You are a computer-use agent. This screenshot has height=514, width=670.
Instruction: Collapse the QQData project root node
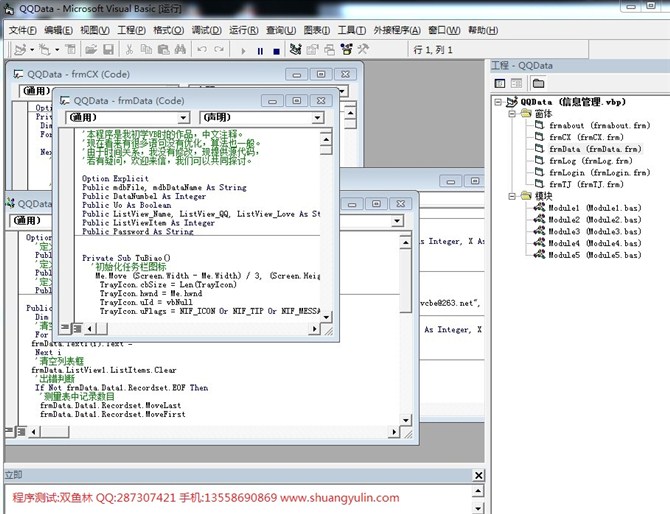[x=498, y=102]
